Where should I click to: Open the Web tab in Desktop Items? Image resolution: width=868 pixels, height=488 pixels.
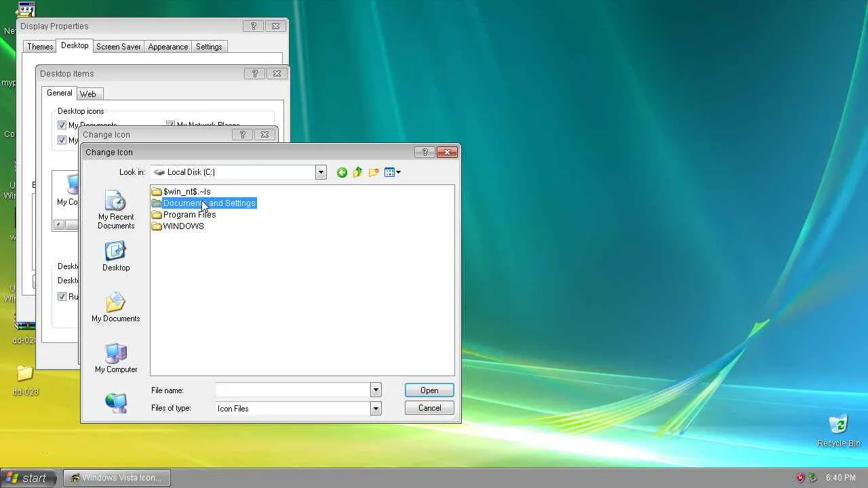pyautogui.click(x=88, y=94)
